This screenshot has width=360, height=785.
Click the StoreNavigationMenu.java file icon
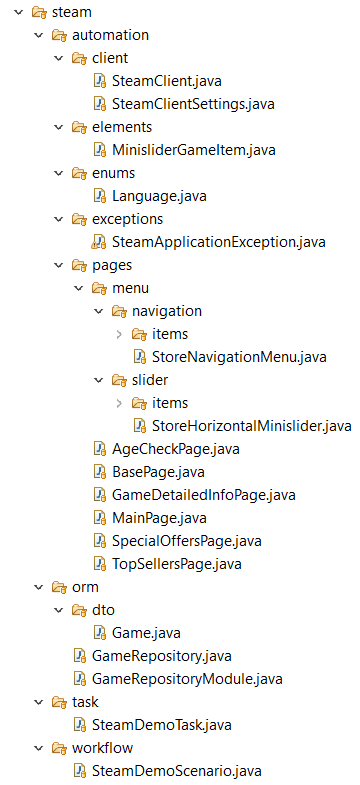coord(140,357)
